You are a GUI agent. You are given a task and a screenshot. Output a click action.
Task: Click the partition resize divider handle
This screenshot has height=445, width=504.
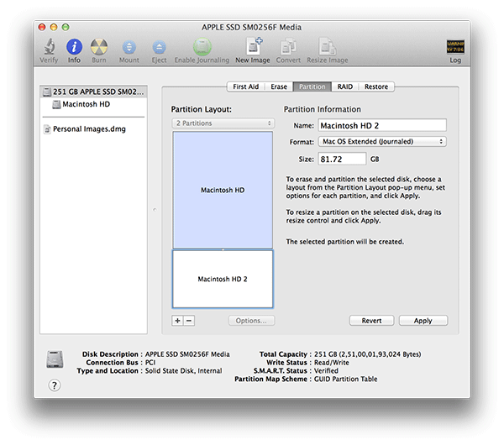tap(223, 250)
